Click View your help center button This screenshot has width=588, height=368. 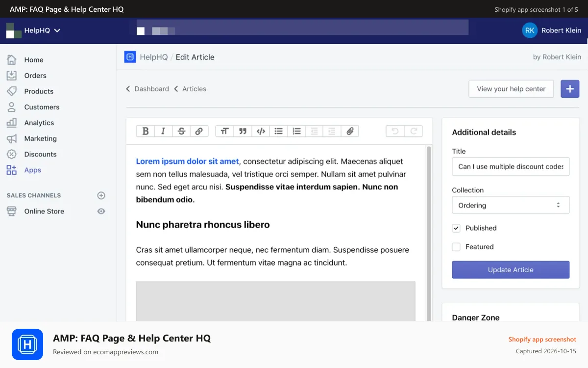pyautogui.click(x=511, y=89)
